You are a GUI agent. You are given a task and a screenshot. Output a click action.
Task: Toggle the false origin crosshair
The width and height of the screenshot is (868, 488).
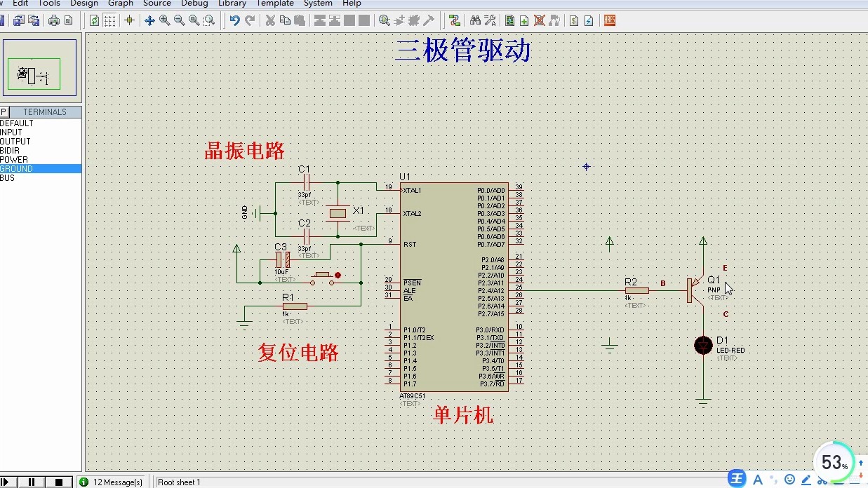point(129,20)
